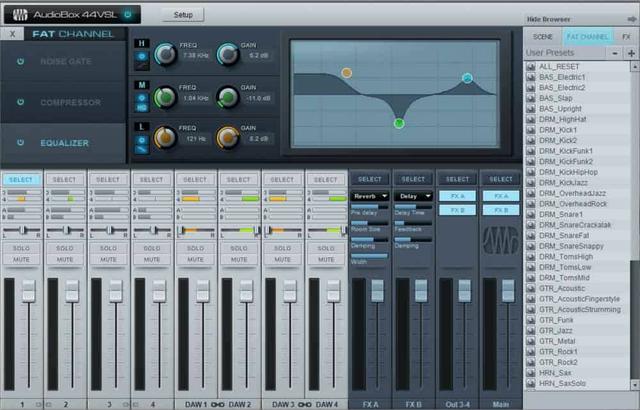Image resolution: width=640 pixels, height=410 pixels.
Task: Toggle the Compressor power icon
Action: [x=19, y=102]
